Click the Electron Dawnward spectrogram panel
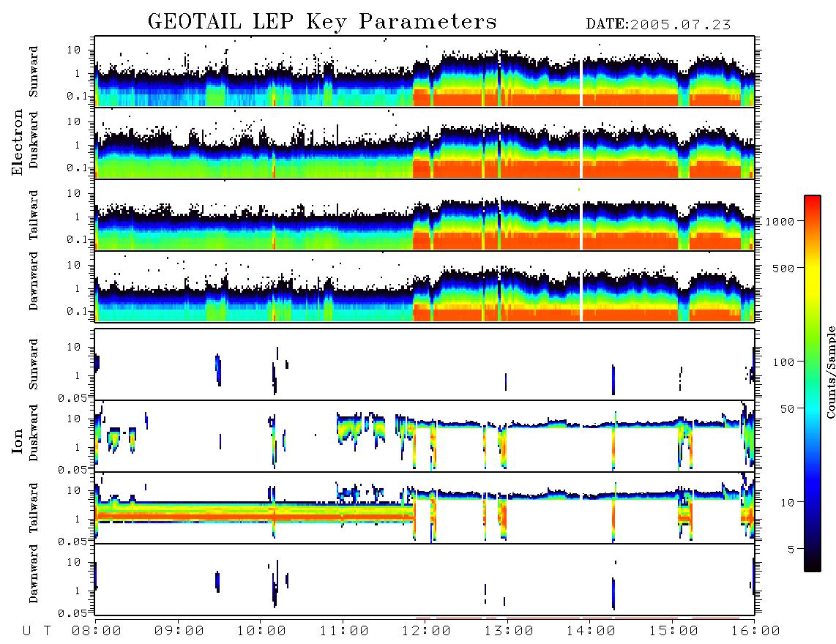Screen dimensions: 836x644 click(425, 286)
